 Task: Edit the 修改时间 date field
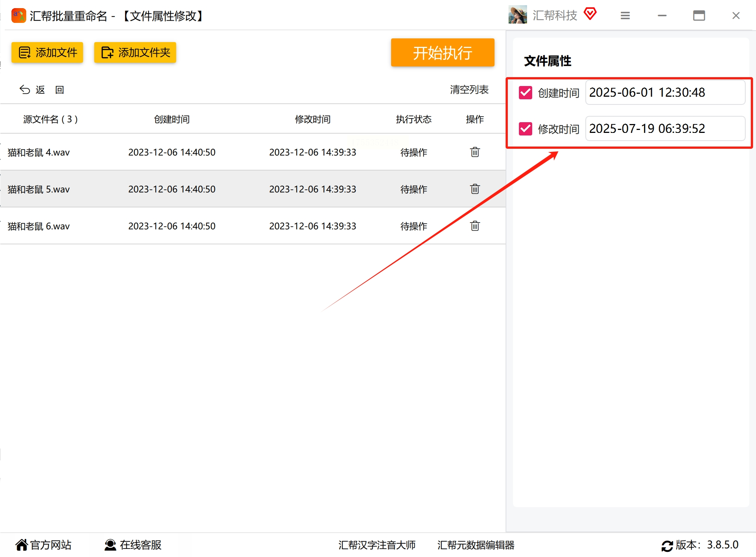665,128
